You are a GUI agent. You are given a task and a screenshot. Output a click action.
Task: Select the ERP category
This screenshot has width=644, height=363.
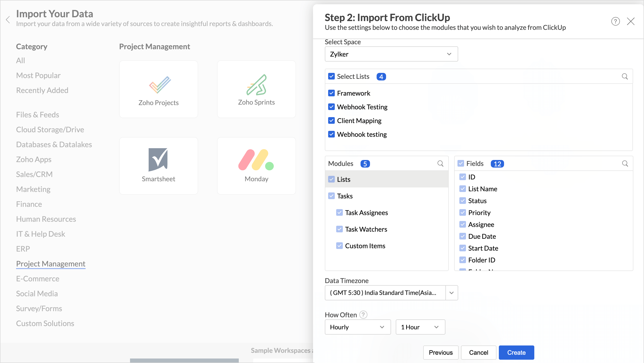pos(23,249)
